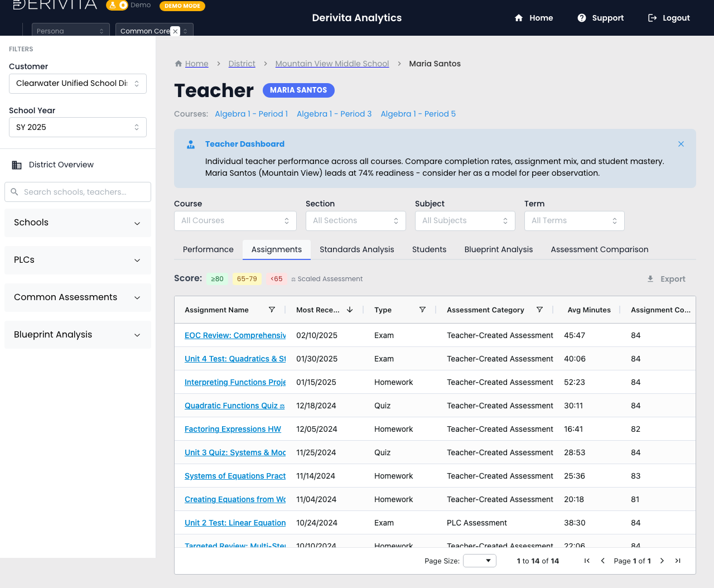Image resolution: width=714 pixels, height=588 pixels.
Task: Click the yellow 65-79 score badge
Action: point(247,279)
